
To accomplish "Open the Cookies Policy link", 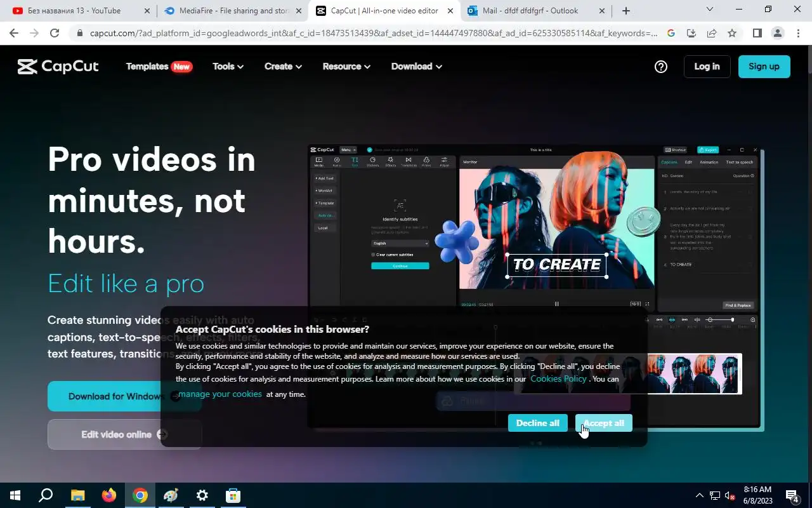I will pos(558,378).
